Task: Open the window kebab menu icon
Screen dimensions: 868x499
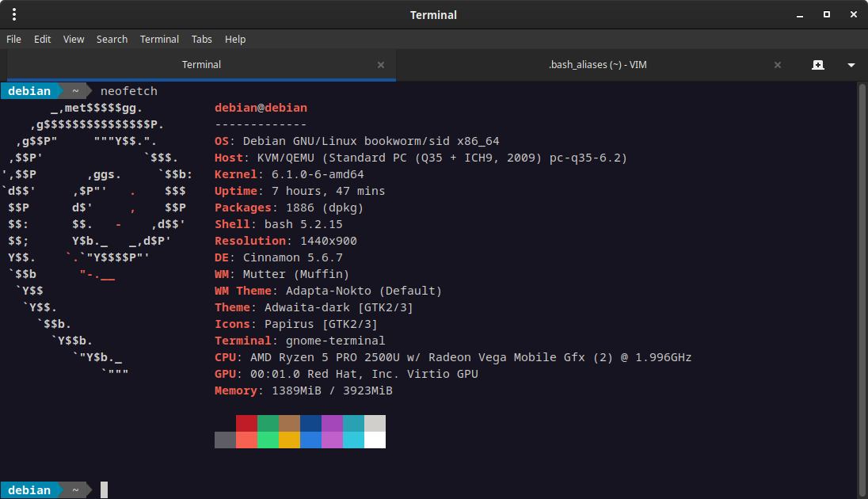Action: pos(14,14)
